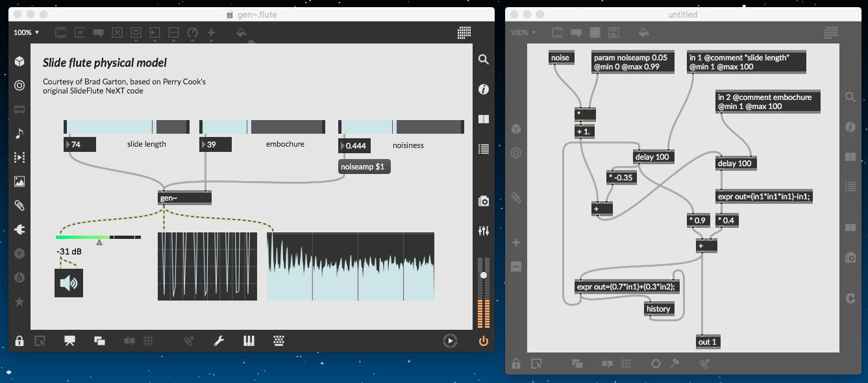Image resolution: width=868 pixels, height=383 pixels.
Task: Open the Sequences browser icon in left sidebar
Action: coord(19,157)
